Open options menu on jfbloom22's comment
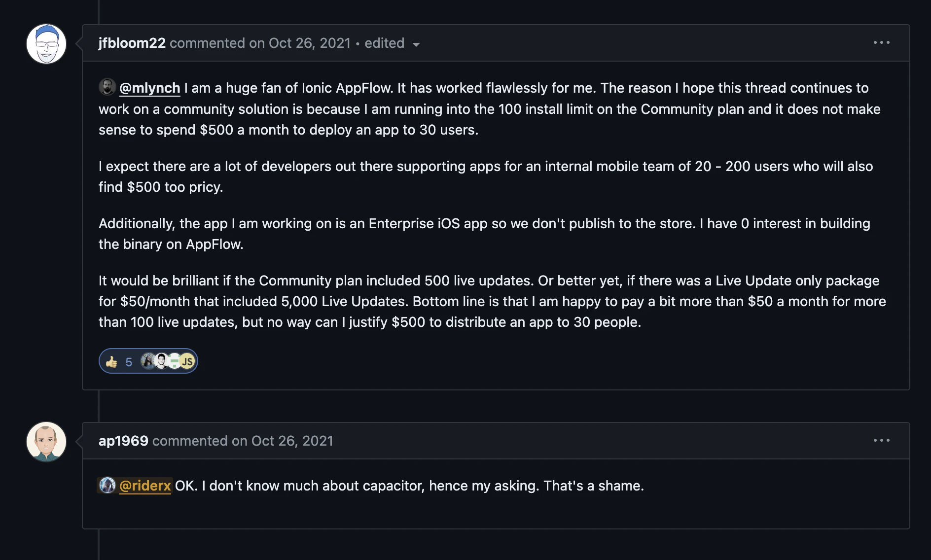931x560 pixels. pos(881,43)
